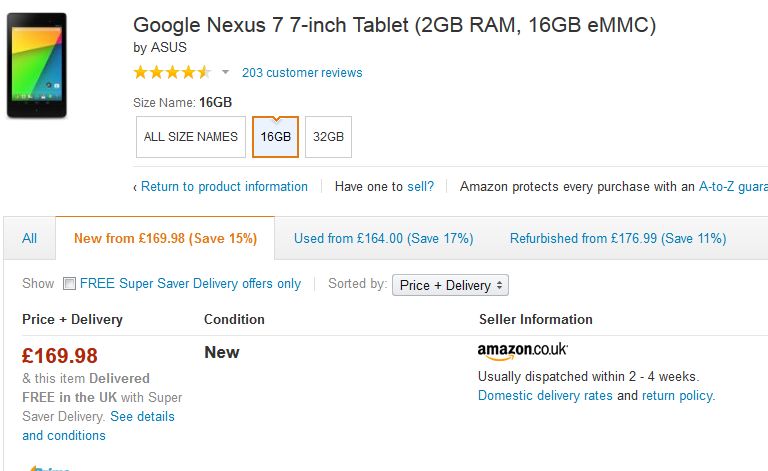The width and height of the screenshot is (768, 471).
Task: Click the Prime logo at the bottom
Action: pos(49,468)
